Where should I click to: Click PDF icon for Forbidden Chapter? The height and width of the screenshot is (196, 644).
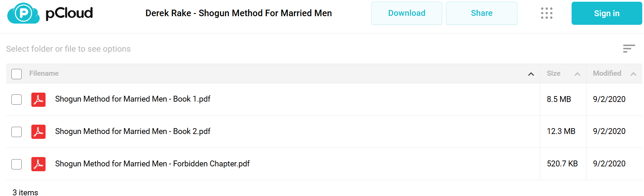pyautogui.click(x=38, y=164)
